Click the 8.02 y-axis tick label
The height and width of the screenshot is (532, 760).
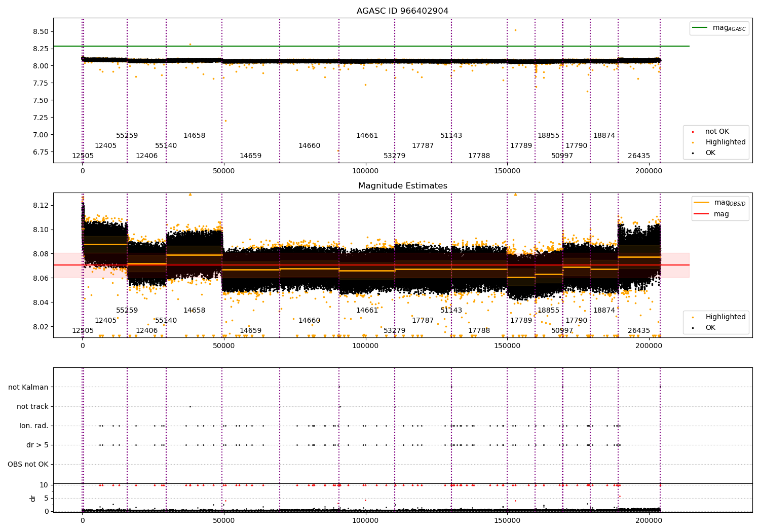click(x=41, y=327)
